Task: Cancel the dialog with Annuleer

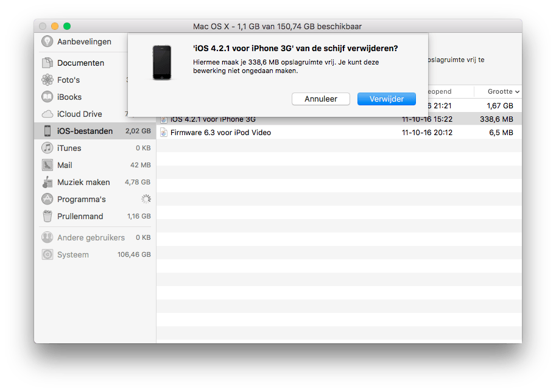Action: coord(320,99)
